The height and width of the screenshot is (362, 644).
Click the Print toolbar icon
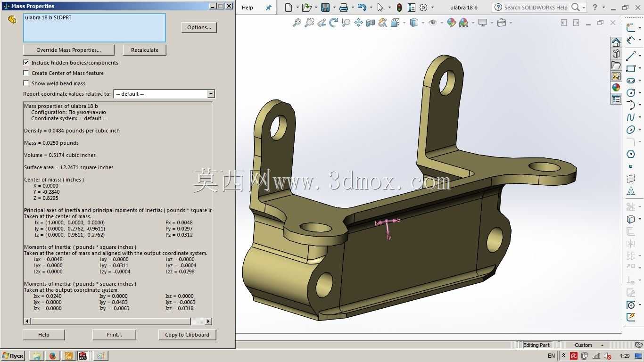(344, 8)
